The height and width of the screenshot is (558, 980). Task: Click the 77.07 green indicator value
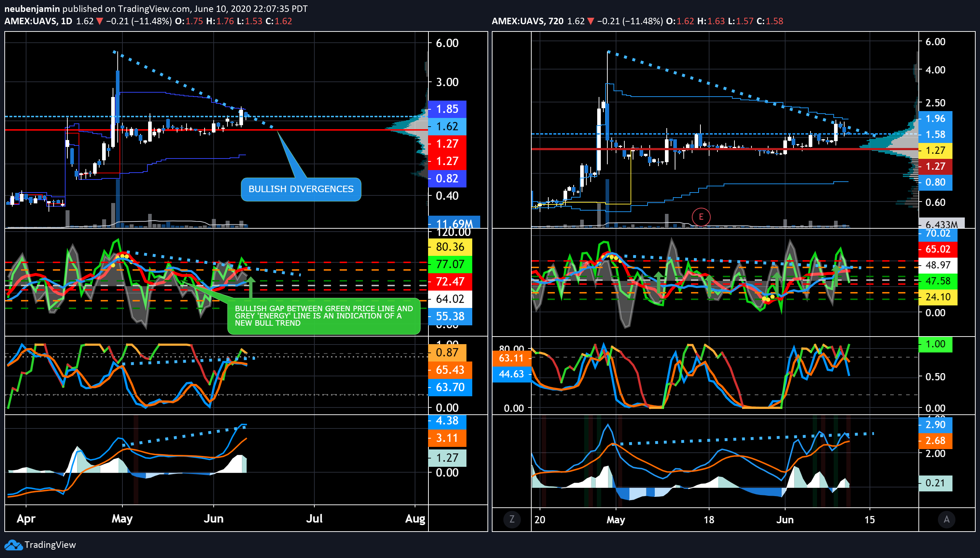[x=450, y=264]
